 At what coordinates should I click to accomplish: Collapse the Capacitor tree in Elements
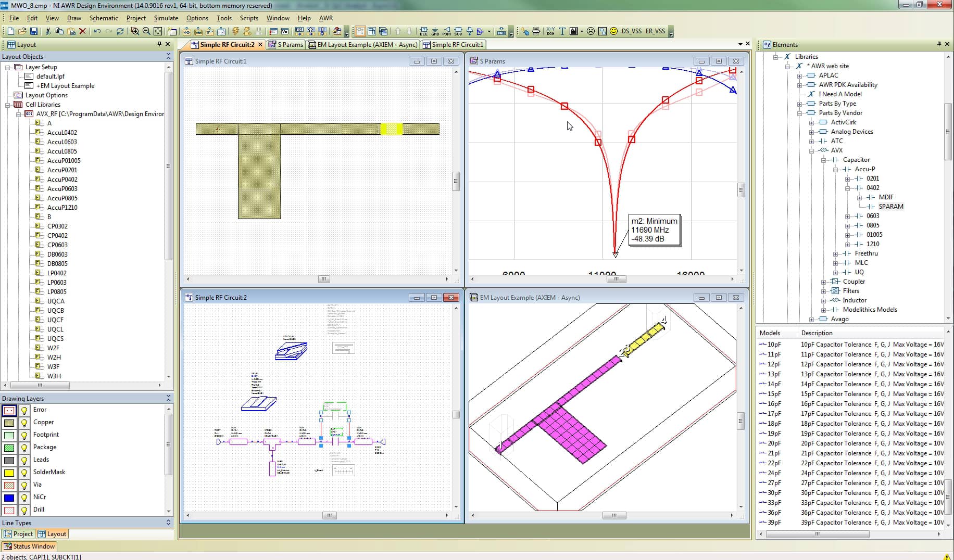click(x=824, y=160)
